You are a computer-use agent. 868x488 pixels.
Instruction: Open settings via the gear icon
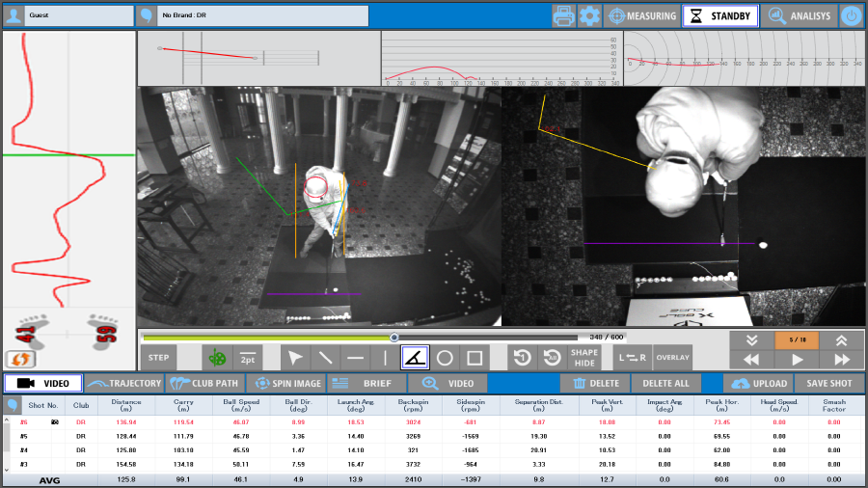tap(589, 15)
